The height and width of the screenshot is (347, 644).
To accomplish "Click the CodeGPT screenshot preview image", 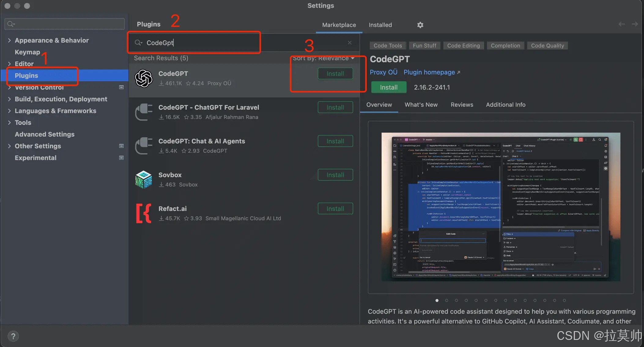I will (501, 207).
